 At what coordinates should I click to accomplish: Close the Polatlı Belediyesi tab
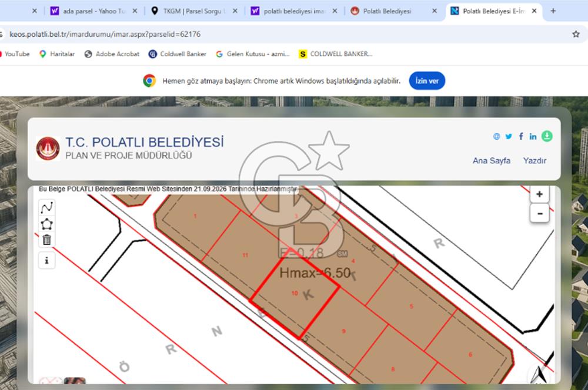coord(435,11)
